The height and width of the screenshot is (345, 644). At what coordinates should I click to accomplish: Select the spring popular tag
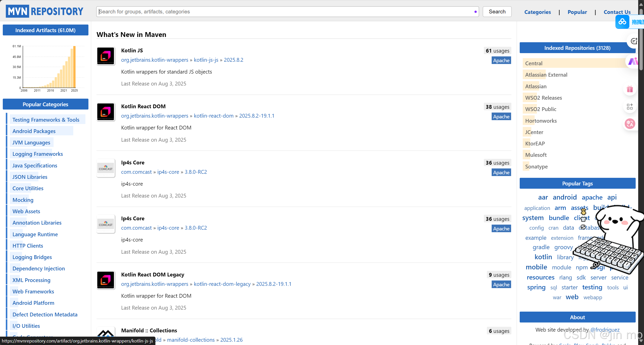point(536,287)
